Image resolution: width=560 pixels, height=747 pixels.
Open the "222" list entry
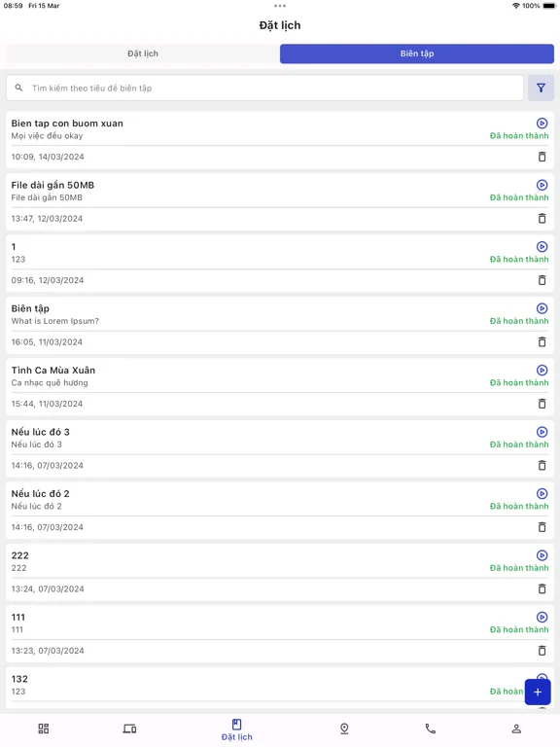[280, 572]
